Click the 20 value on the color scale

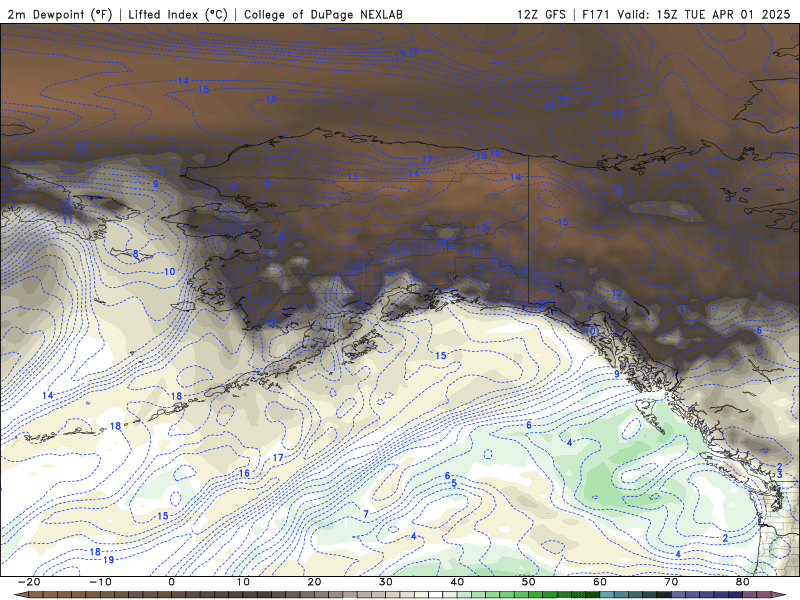(x=314, y=582)
